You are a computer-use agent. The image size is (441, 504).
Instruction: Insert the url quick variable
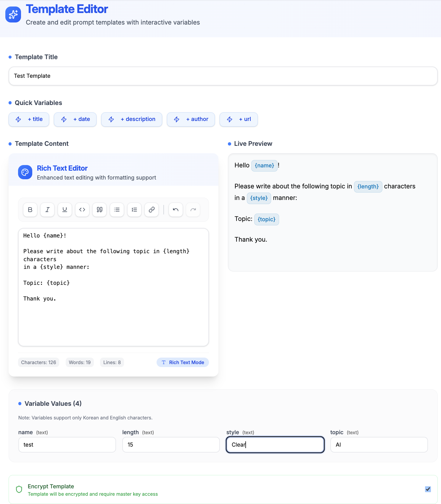point(239,119)
